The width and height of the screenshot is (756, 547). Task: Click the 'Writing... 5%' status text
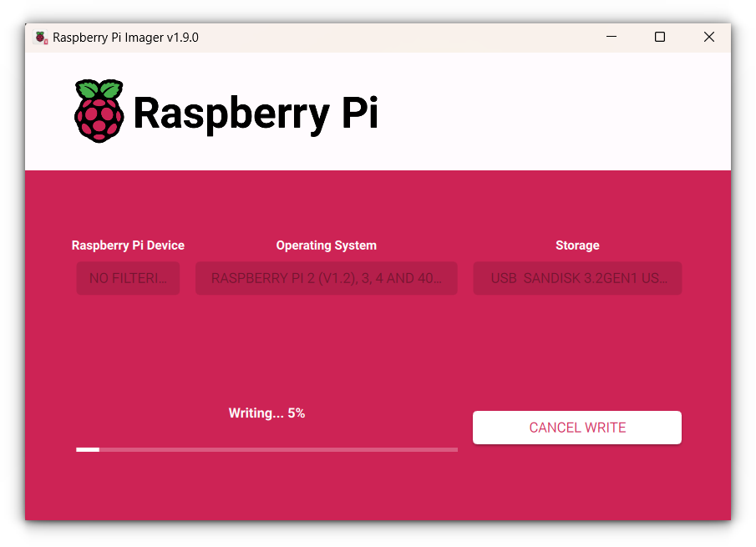point(266,413)
